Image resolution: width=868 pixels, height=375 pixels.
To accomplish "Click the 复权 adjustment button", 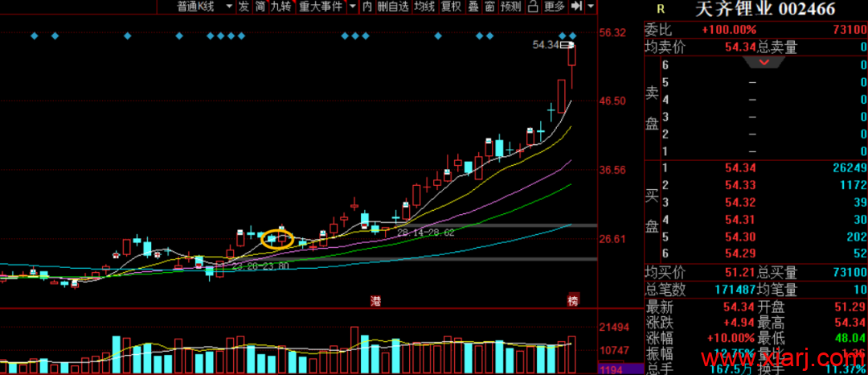I will pyautogui.click(x=451, y=6).
